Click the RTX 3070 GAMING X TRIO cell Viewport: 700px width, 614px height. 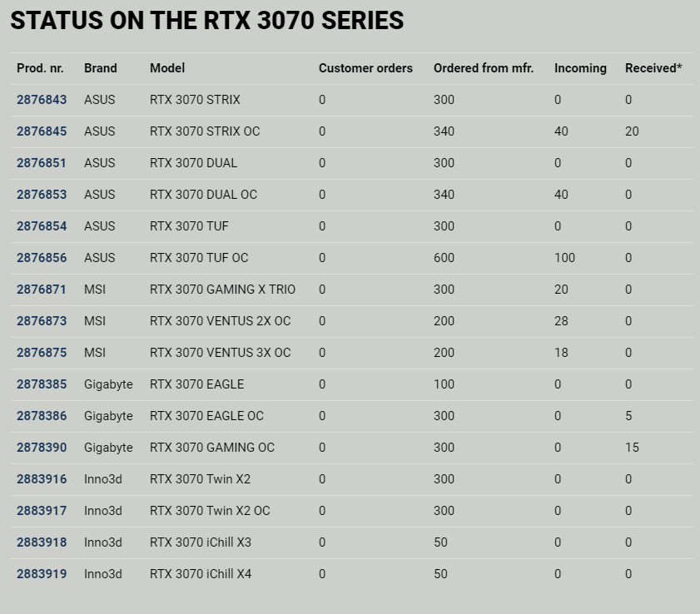pyautogui.click(x=222, y=290)
